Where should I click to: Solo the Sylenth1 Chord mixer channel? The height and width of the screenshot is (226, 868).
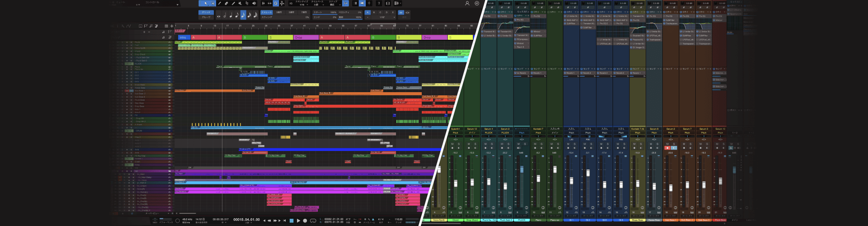(459, 144)
